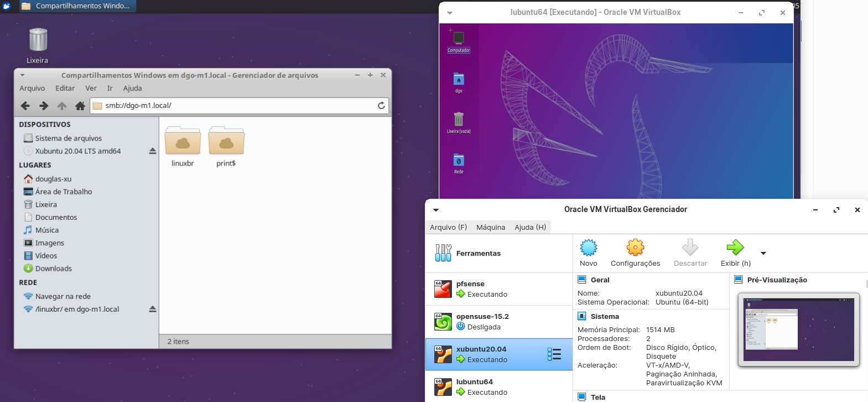The height and width of the screenshot is (402, 868).
Task: Select Sistema de arquivos in sidebar
Action: [x=63, y=138]
